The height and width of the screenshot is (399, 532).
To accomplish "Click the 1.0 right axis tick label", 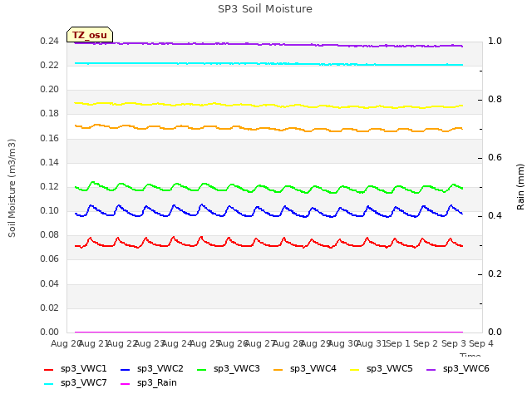I will 495,41.
